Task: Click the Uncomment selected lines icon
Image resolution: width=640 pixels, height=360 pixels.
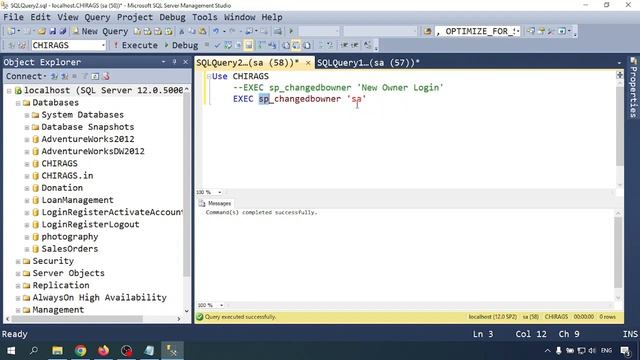Action: click(x=330, y=45)
